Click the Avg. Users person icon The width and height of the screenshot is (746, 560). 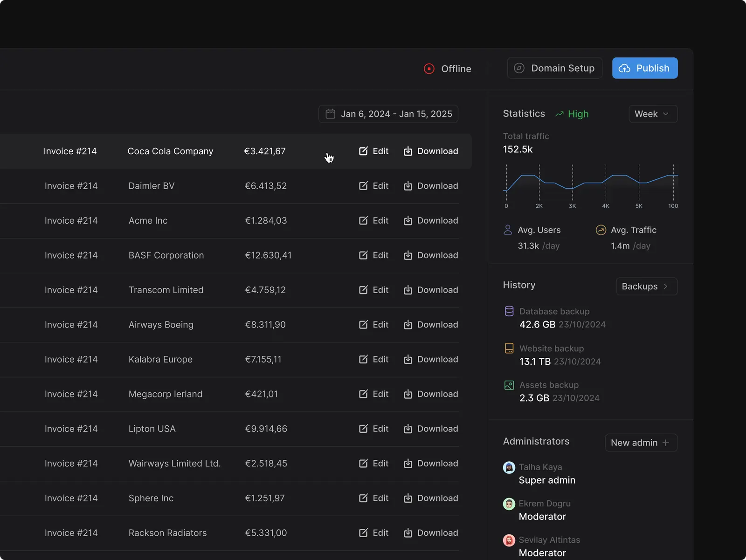(508, 230)
